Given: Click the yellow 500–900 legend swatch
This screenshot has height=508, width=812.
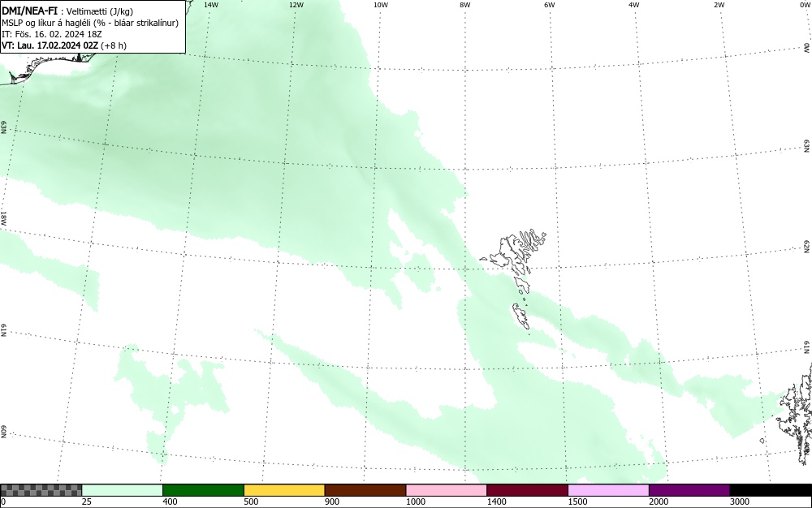Looking at the screenshot, I should [284, 490].
